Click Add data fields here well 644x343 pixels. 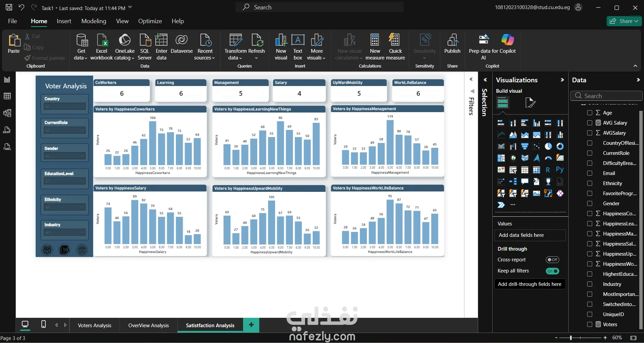pos(530,235)
